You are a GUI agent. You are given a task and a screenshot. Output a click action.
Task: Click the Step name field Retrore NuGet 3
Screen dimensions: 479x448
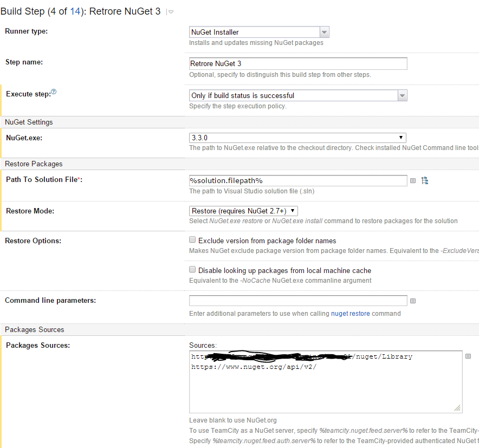click(298, 63)
